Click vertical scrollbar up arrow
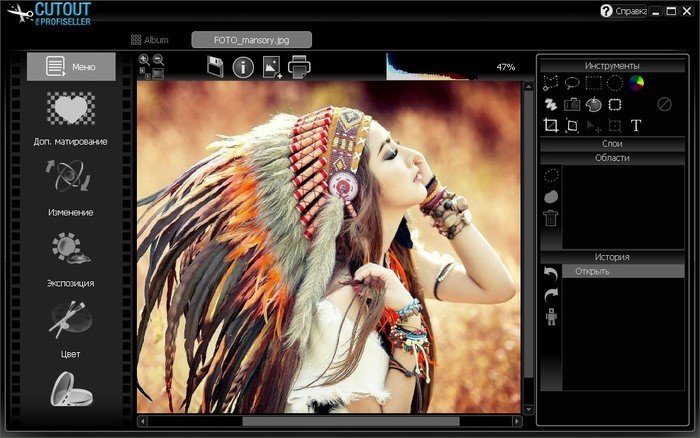Viewport: 700px width, 438px height. click(x=529, y=87)
